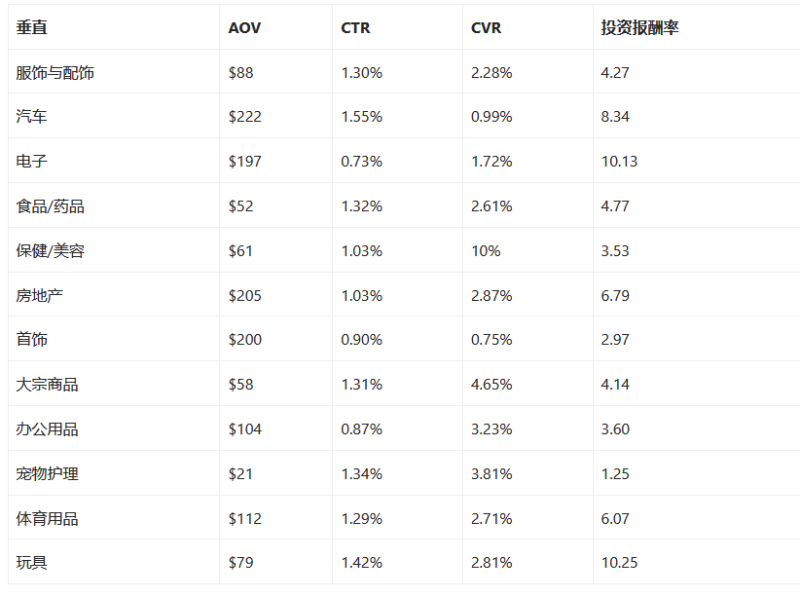The height and width of the screenshot is (596, 800).
Task: Select the 电子 row label
Action: (x=32, y=161)
